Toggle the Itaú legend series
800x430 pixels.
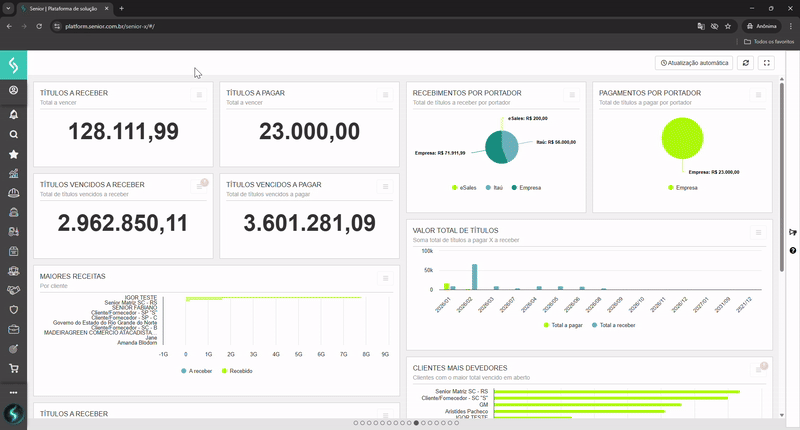[494, 188]
